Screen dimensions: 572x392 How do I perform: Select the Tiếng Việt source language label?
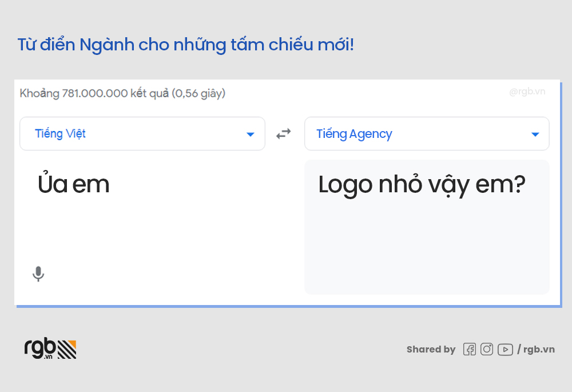(x=60, y=134)
